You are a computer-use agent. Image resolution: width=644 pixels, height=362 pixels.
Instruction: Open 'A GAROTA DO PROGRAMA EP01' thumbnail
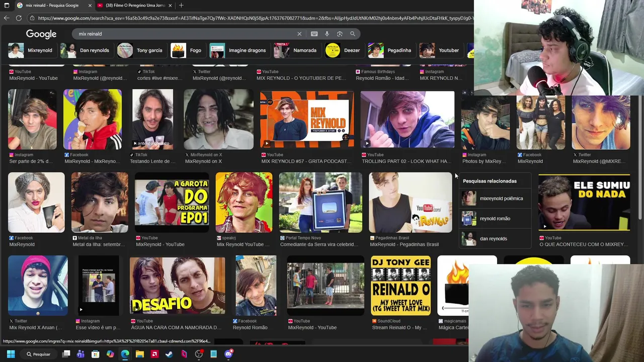(172, 202)
